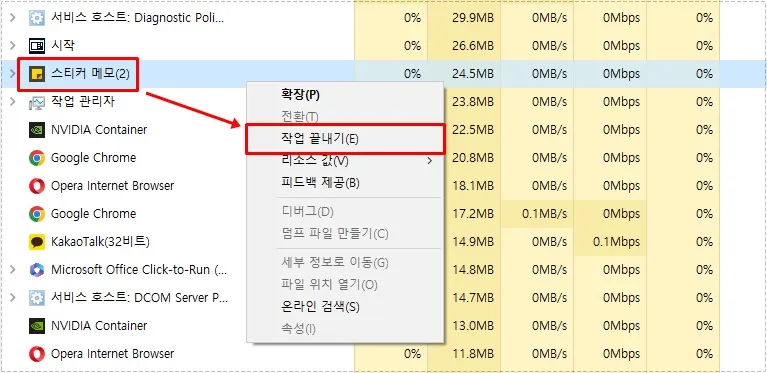Click the Google Chrome icon in the 17.2MB row
Image resolution: width=767 pixels, height=373 pixels.
click(37, 214)
